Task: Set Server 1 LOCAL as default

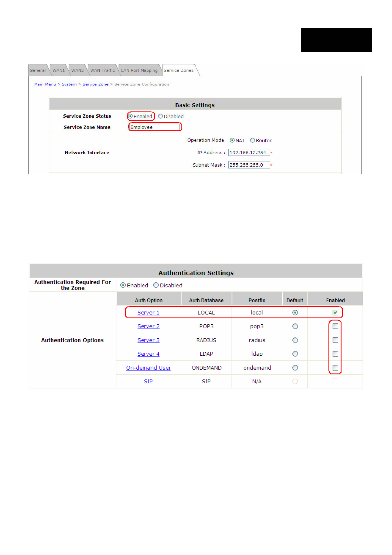Action: (x=295, y=313)
